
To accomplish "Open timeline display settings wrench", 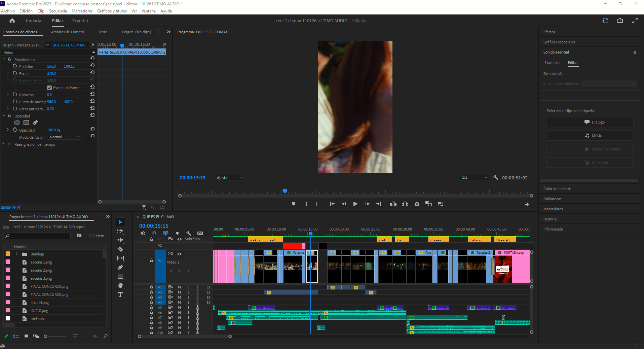I will (189, 233).
